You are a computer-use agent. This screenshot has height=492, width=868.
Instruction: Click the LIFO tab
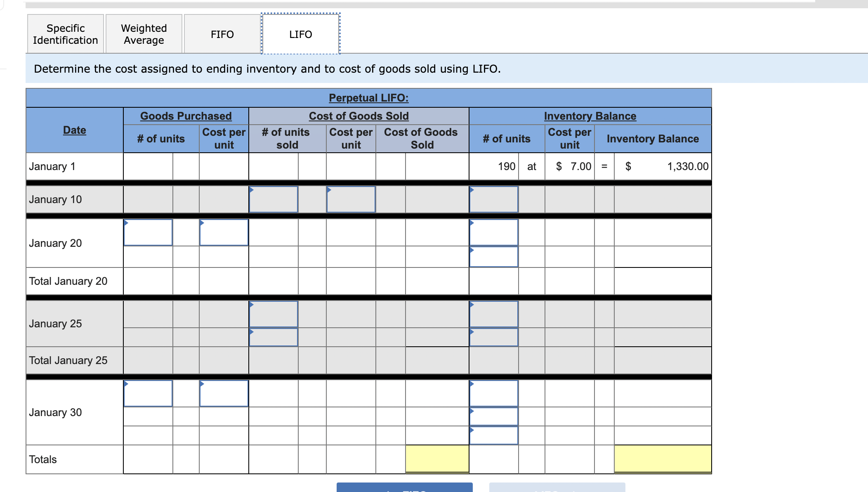point(300,34)
